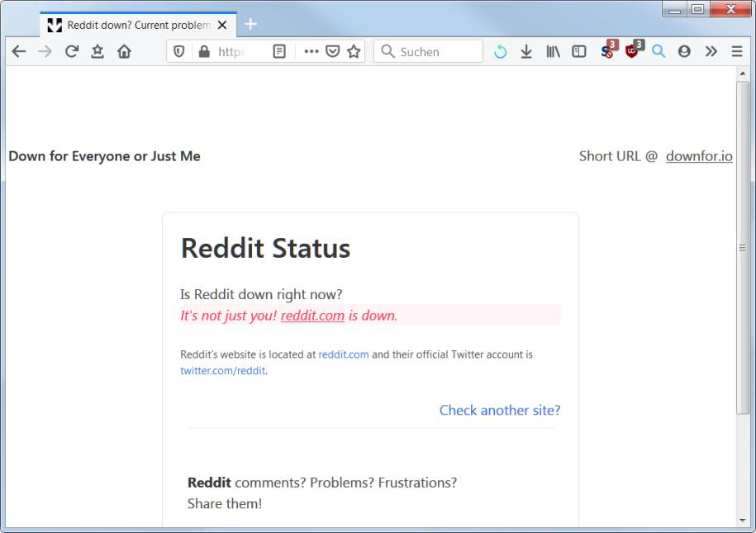Image resolution: width=756 pixels, height=533 pixels.
Task: Maximize the browser window
Action: click(x=697, y=9)
